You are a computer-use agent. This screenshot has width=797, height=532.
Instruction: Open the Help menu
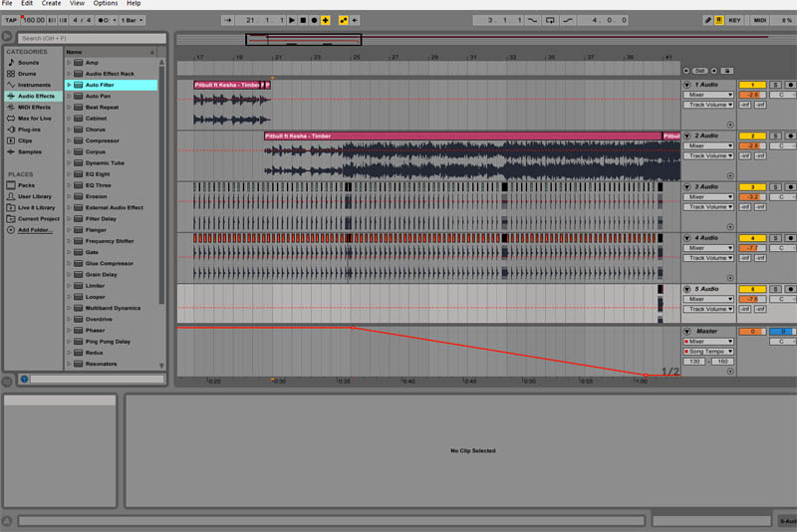coord(133,3)
